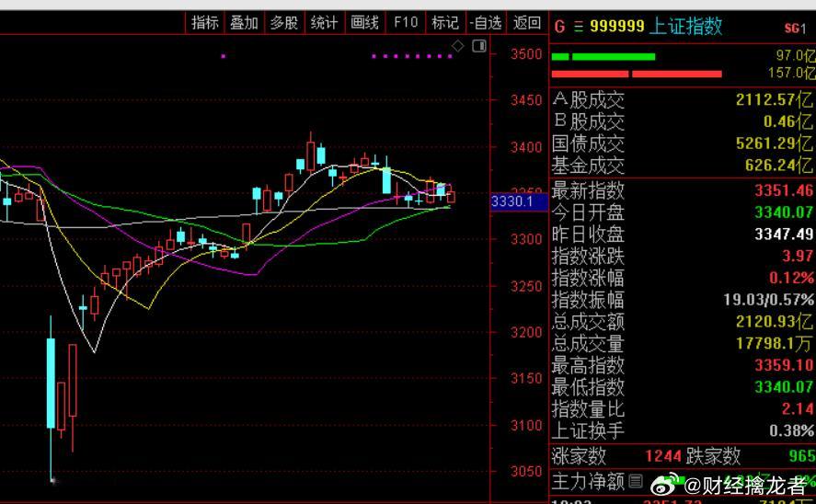
Task: Click the 标记 mark button
Action: [445, 23]
